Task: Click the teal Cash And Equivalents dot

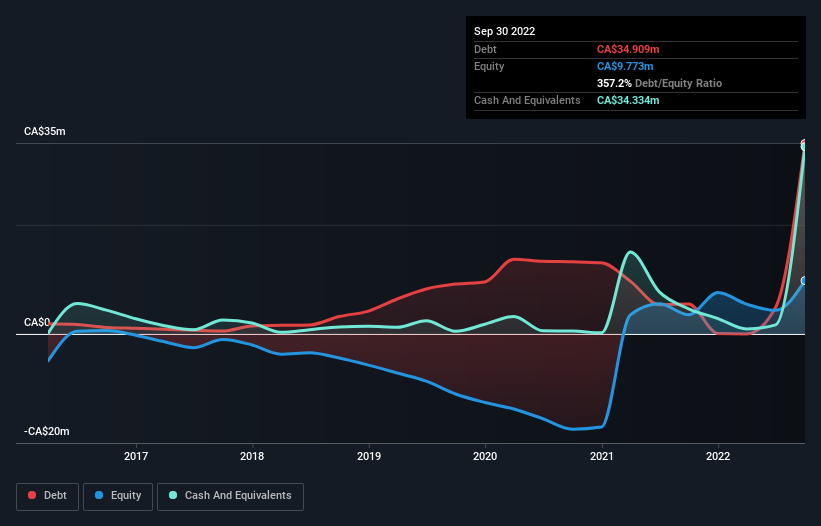Action: click(173, 495)
